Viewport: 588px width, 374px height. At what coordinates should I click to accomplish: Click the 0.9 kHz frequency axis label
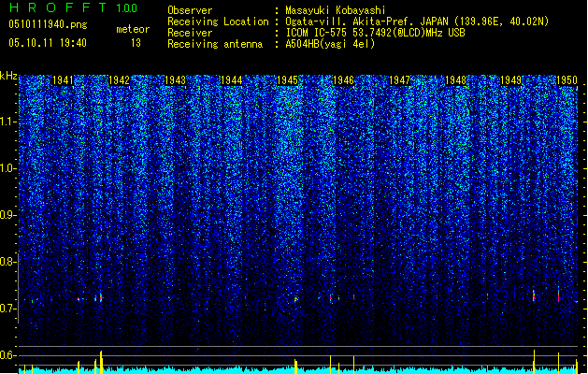click(x=8, y=215)
